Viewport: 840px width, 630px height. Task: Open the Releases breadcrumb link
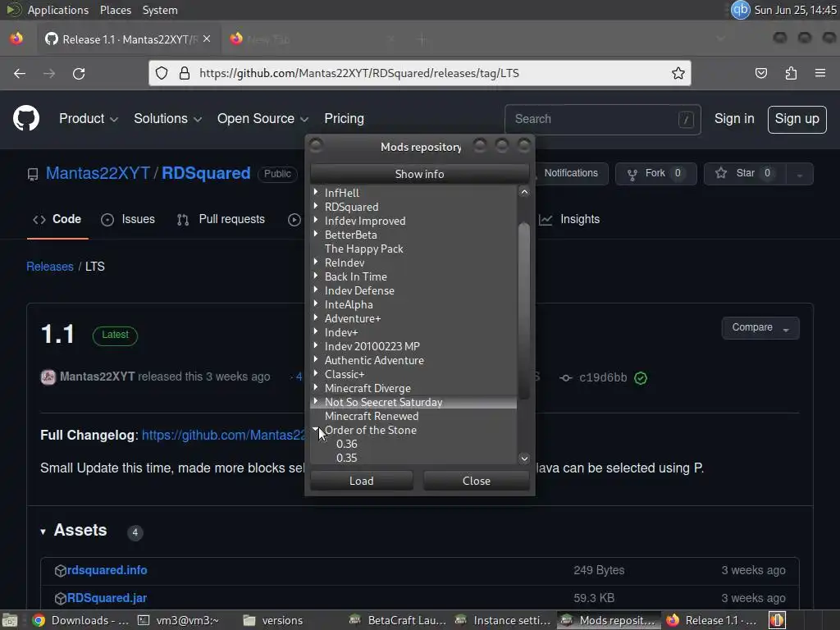50,267
